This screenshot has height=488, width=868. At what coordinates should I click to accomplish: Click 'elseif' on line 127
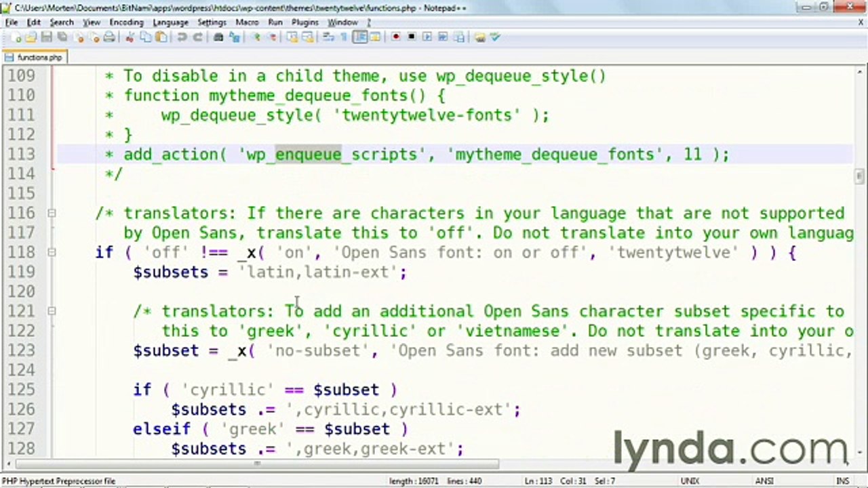161,429
